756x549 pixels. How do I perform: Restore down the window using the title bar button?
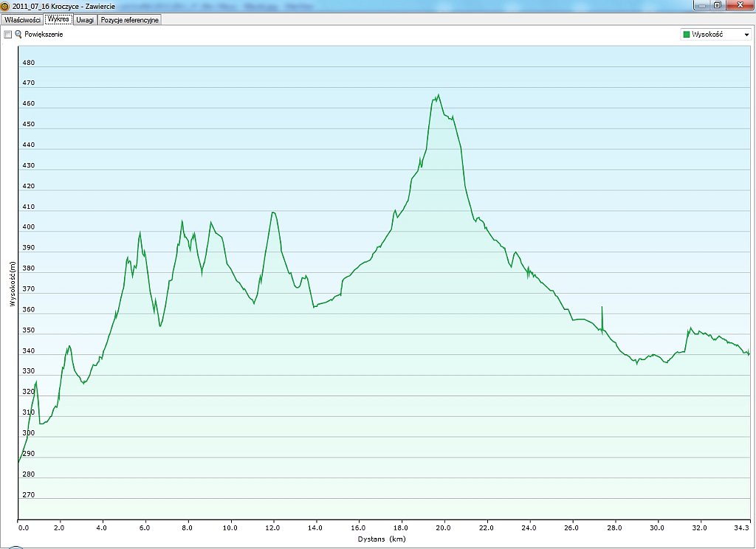tap(717, 5)
